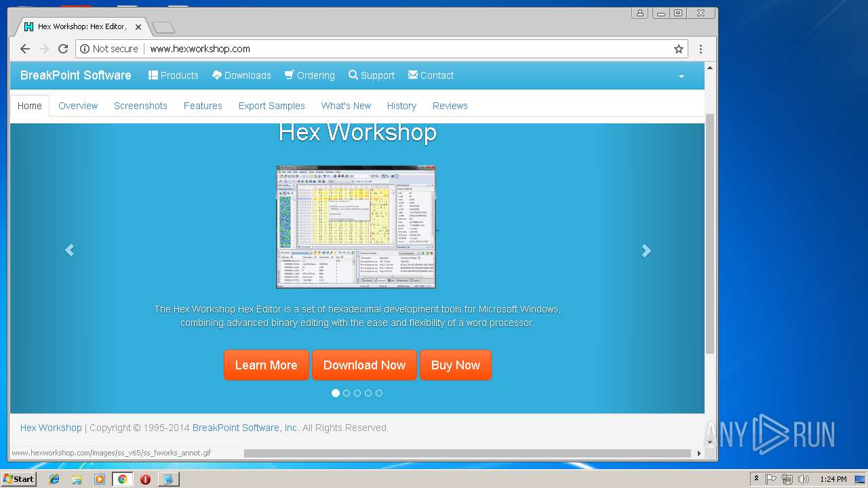Click the page scroll-up arrow
The image size is (868, 488).
click(710, 68)
